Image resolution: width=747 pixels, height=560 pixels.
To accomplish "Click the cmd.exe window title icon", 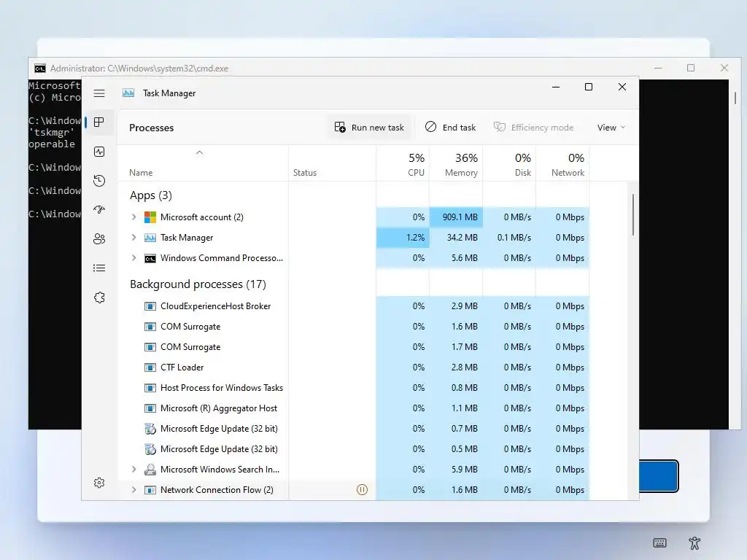I will [40, 69].
